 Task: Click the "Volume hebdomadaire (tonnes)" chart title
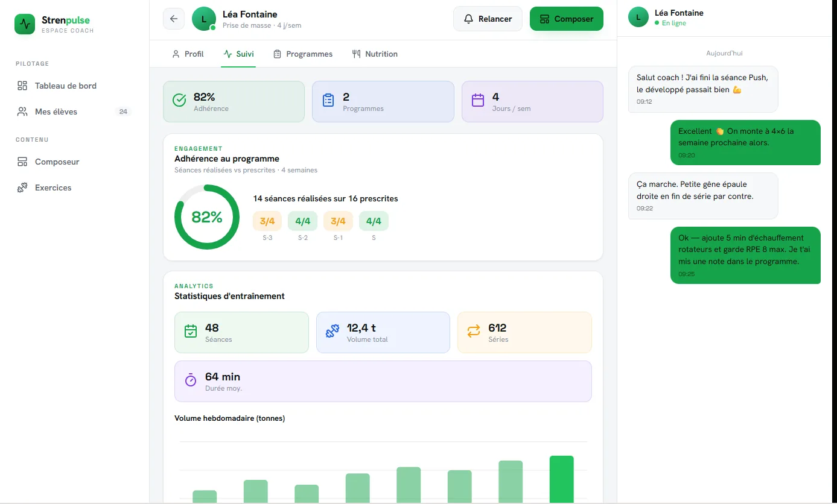pyautogui.click(x=230, y=418)
